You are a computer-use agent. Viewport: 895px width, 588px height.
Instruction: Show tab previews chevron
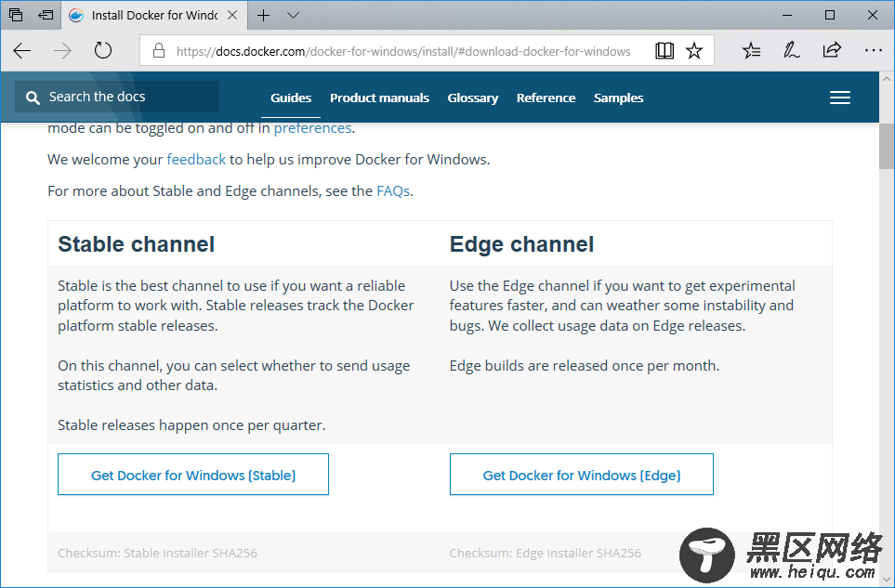coord(293,16)
